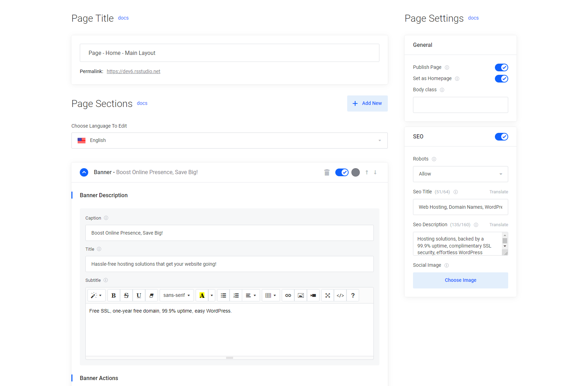The image size is (588, 386).
Task: Delete the Banner section with trash icon
Action: click(x=327, y=172)
